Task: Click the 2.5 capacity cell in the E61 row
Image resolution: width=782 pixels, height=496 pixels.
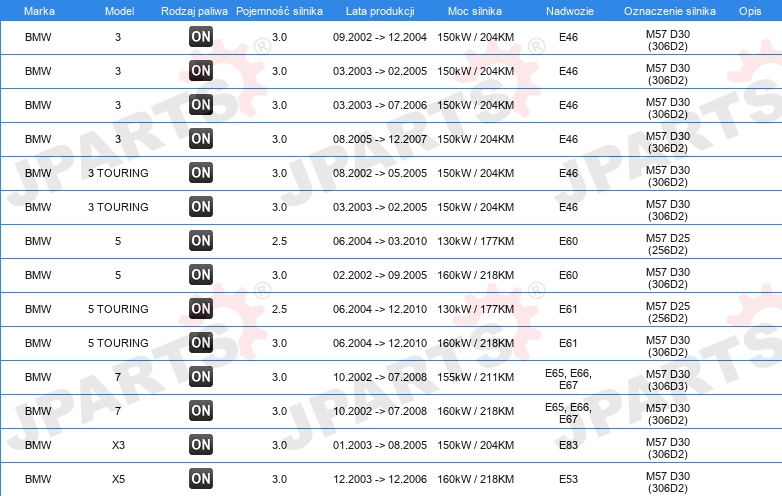Action: [279, 309]
